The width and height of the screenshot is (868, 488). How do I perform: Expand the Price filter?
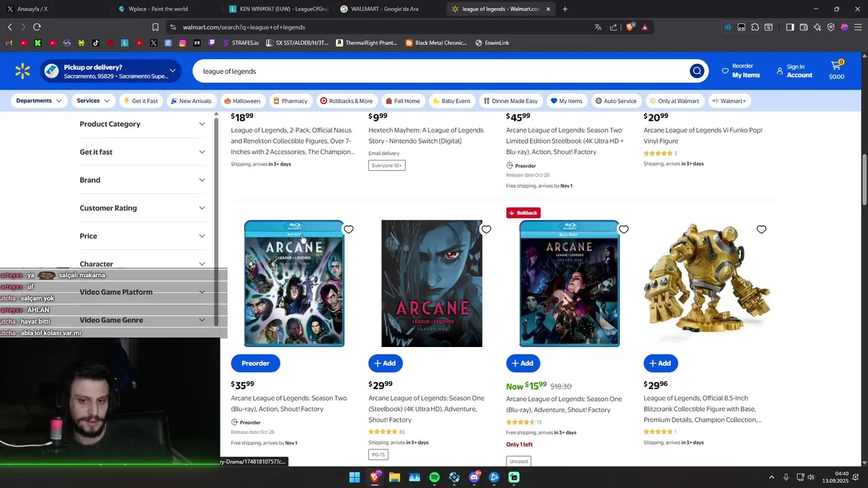click(142, 236)
